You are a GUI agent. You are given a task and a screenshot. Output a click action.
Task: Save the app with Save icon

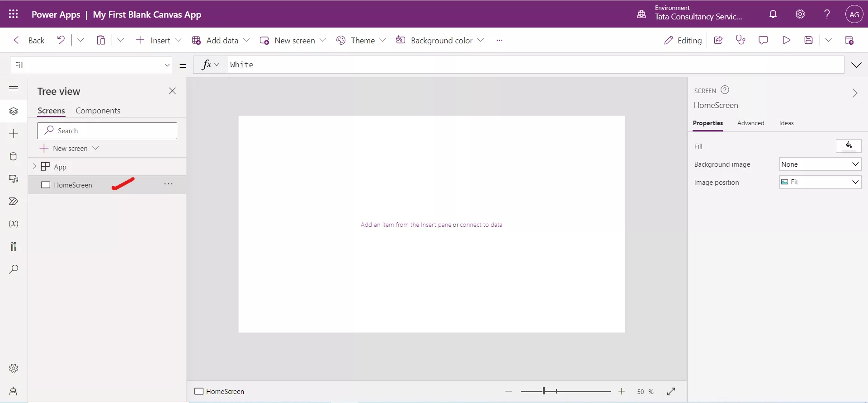808,40
